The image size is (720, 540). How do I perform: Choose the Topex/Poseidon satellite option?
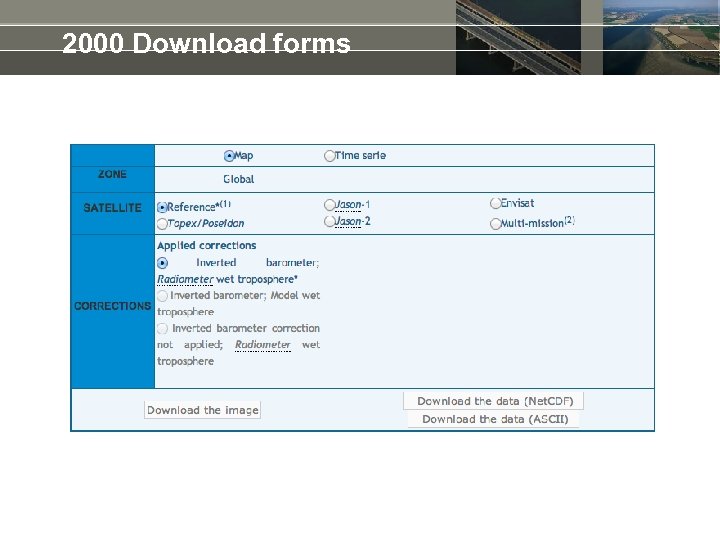162,224
